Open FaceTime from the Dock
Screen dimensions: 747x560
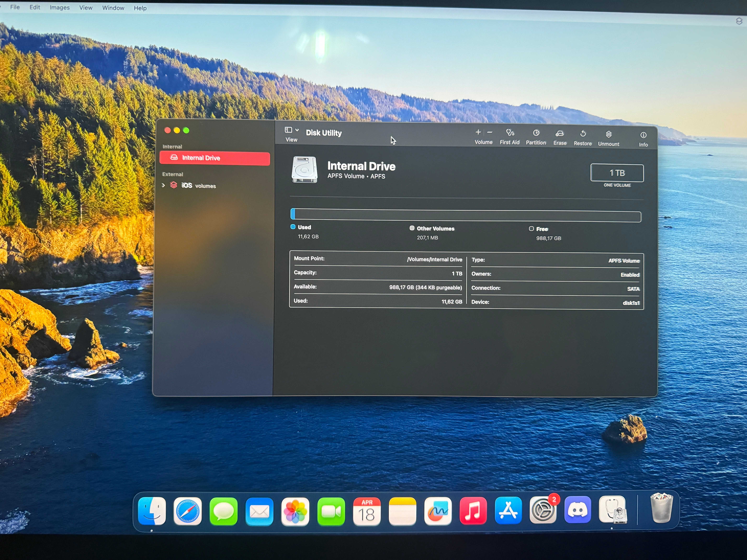pyautogui.click(x=331, y=512)
